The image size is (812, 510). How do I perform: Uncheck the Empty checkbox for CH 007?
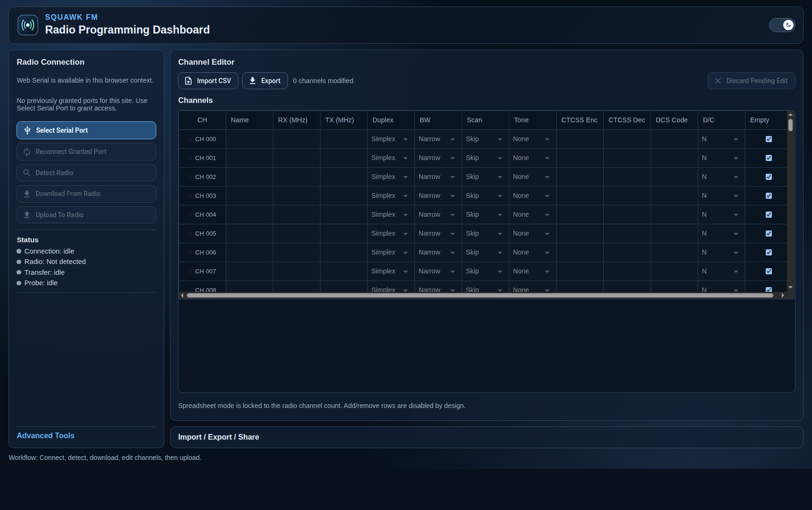(x=769, y=272)
